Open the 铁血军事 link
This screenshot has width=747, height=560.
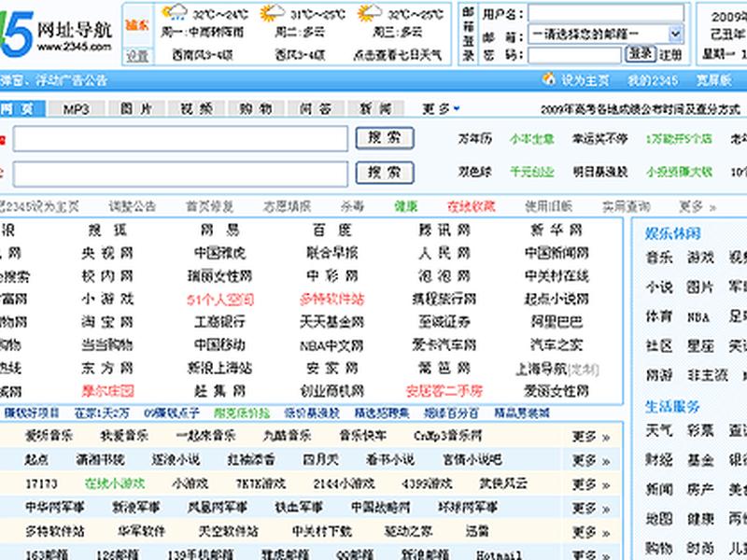coord(299,508)
